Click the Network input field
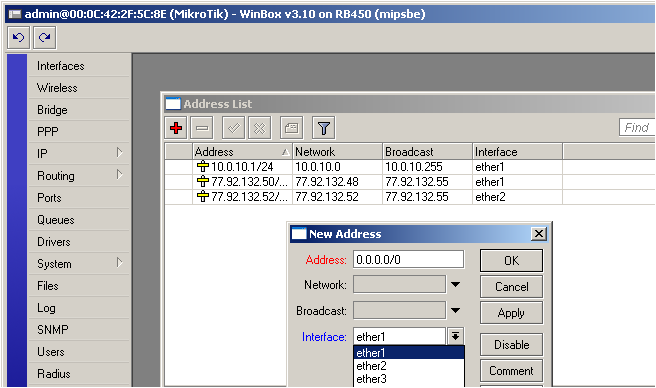Viewport: 656px width, 388px height. pos(400,285)
